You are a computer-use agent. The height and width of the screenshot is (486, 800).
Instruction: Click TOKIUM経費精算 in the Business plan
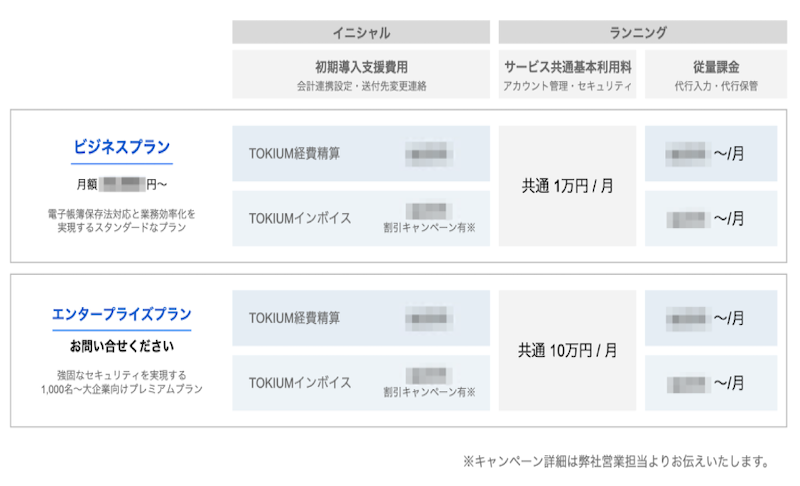[x=294, y=153]
